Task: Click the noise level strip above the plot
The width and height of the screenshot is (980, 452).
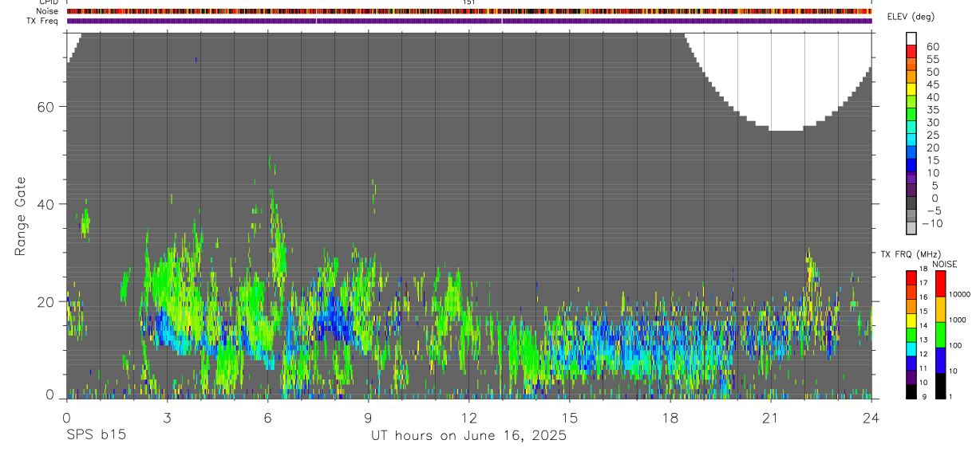Action: (x=468, y=11)
